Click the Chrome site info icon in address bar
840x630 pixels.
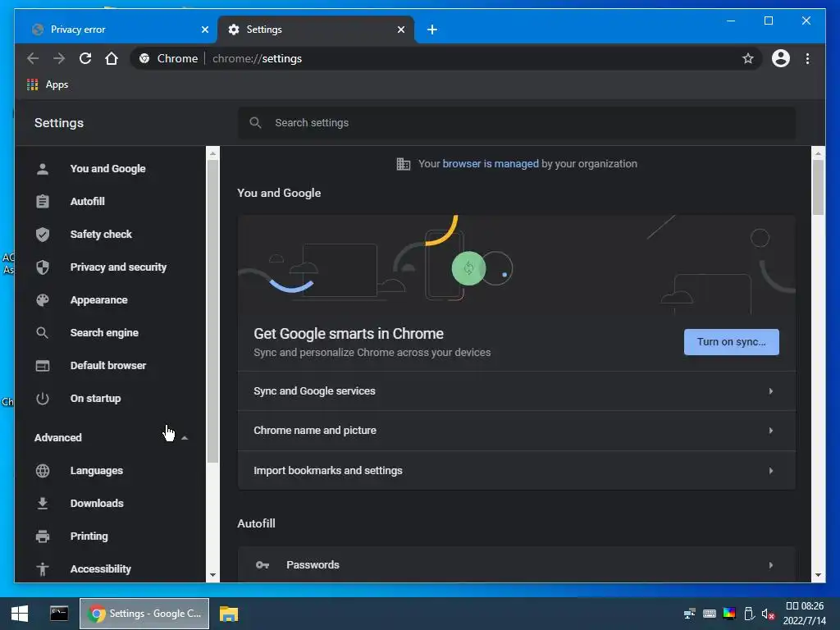(144, 58)
